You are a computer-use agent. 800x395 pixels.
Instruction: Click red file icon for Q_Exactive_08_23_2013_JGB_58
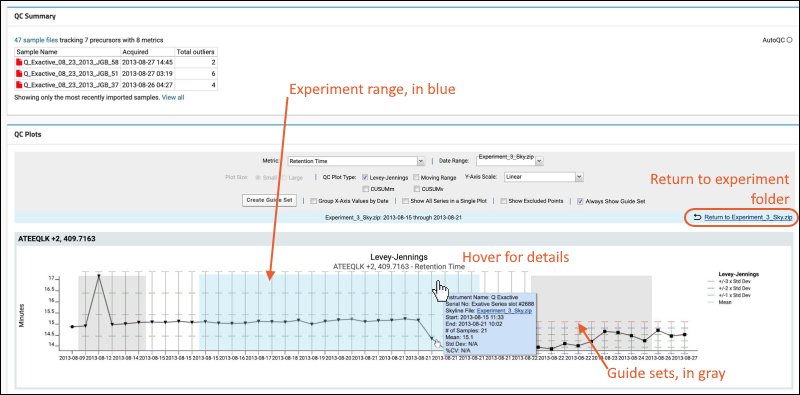pyautogui.click(x=19, y=62)
